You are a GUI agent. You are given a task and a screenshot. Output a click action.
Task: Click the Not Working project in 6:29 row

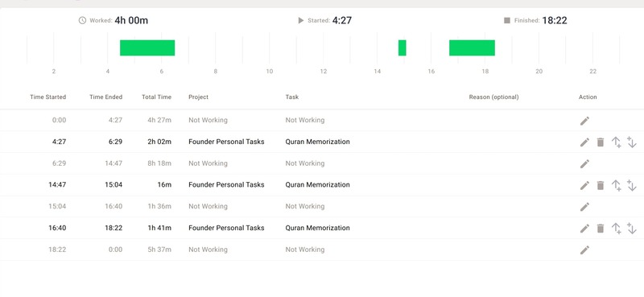(208, 163)
